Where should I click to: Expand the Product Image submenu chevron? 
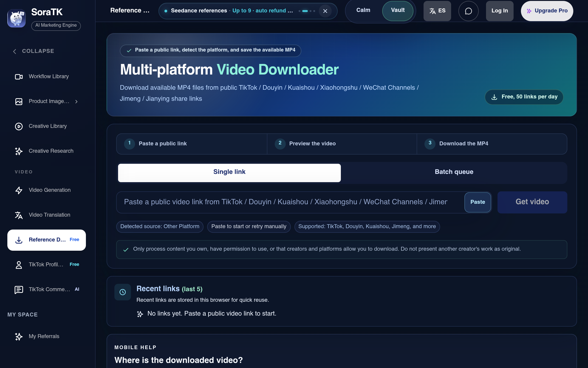click(76, 101)
